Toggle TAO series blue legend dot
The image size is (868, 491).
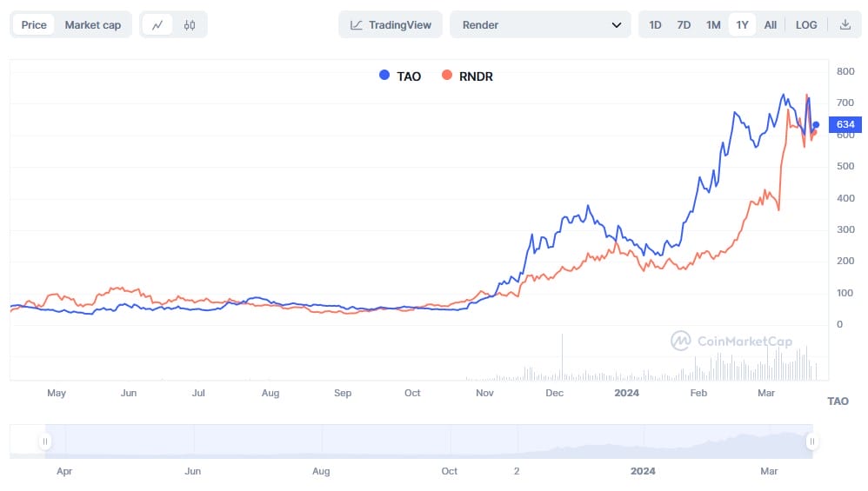pos(384,76)
